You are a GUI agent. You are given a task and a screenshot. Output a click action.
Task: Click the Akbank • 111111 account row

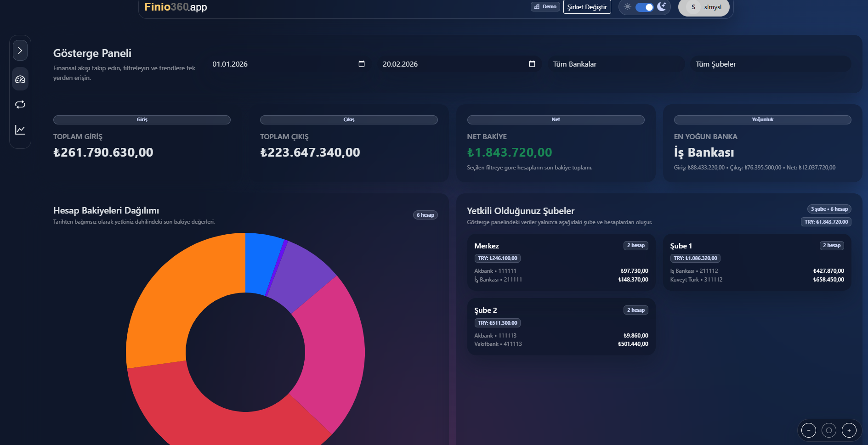[x=561, y=271]
